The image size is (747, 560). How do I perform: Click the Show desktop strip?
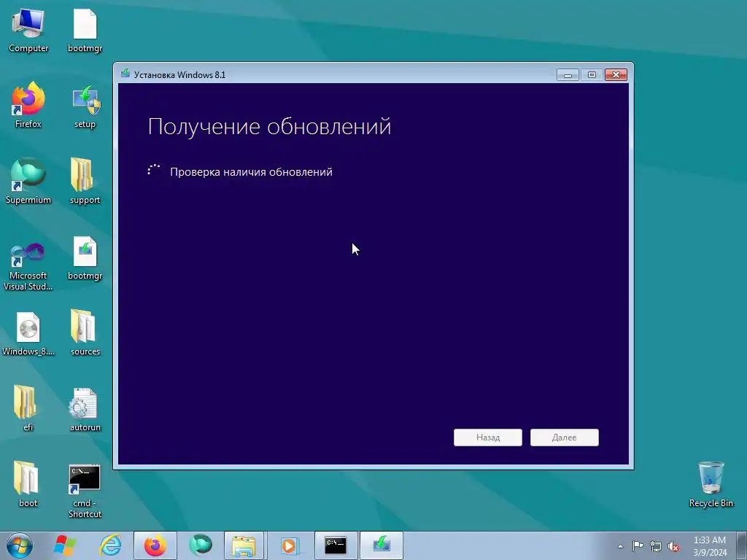[742, 545]
